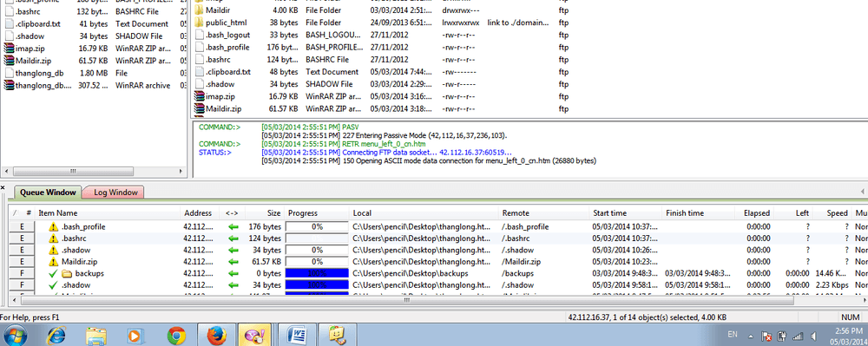Click warning icon beside .bash_profile in queue
Screen dimensions: 868x346
pyautogui.click(x=53, y=226)
